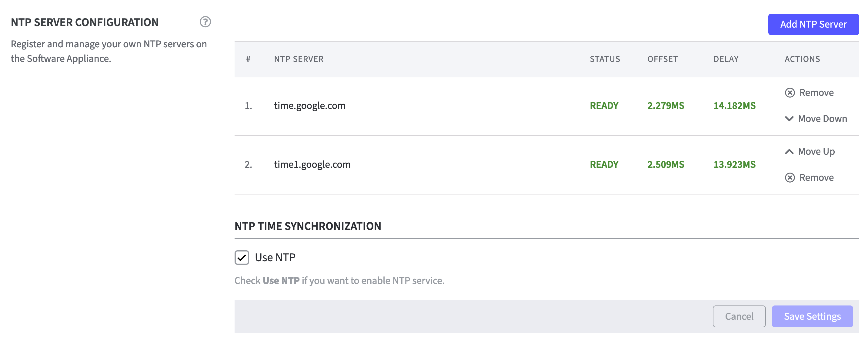Click the DELAY column header
868x344 pixels.
pos(726,59)
